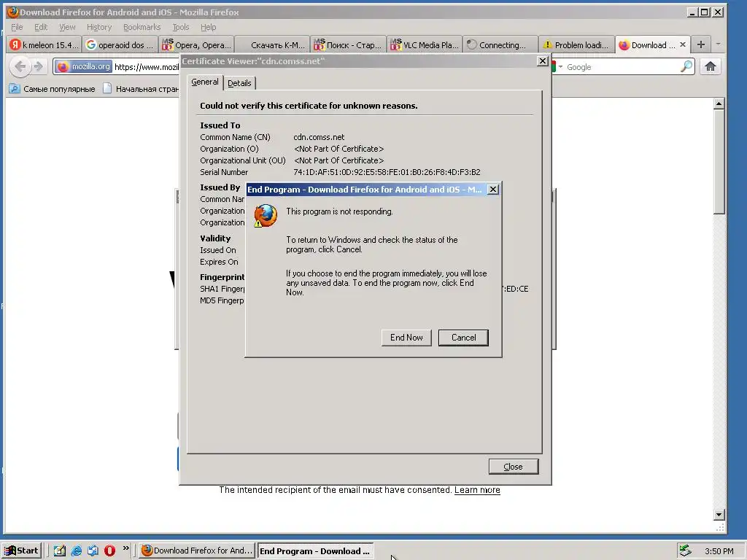Click the Firefox icon in title bar

click(x=12, y=12)
